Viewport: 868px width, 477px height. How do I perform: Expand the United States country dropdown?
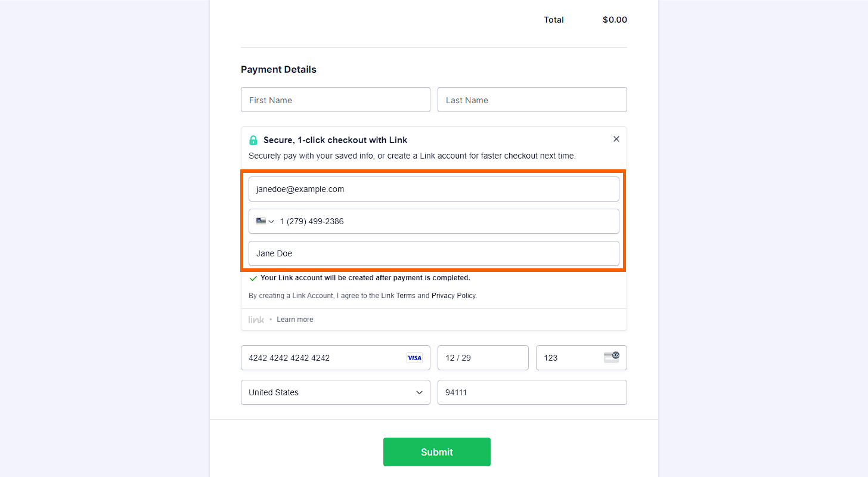pos(335,392)
